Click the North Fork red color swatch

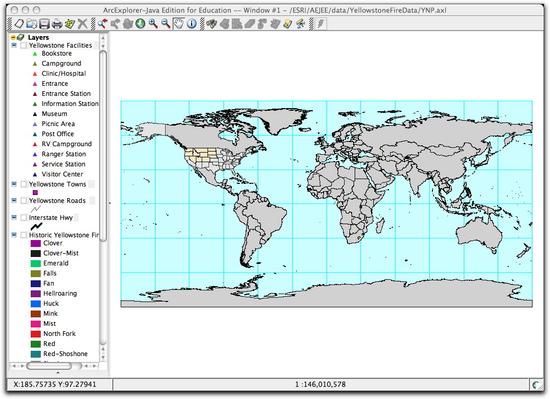pyautogui.click(x=36, y=334)
